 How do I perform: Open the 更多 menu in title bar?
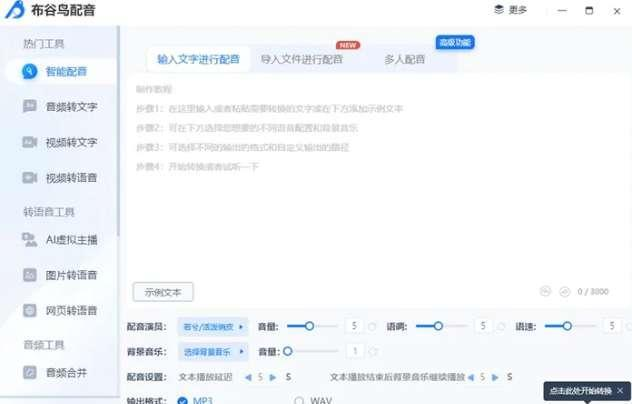(511, 10)
